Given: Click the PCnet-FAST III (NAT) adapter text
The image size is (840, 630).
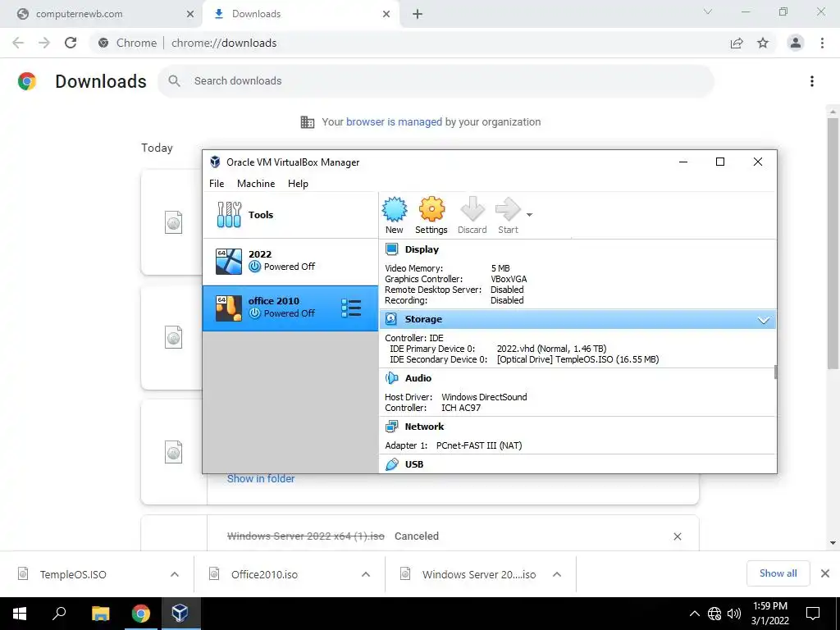Looking at the screenshot, I should [479, 445].
